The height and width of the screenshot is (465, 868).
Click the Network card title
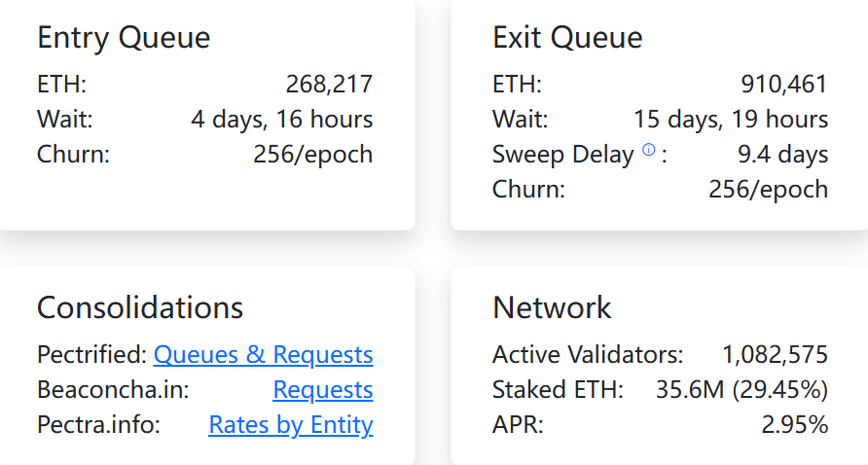click(552, 307)
